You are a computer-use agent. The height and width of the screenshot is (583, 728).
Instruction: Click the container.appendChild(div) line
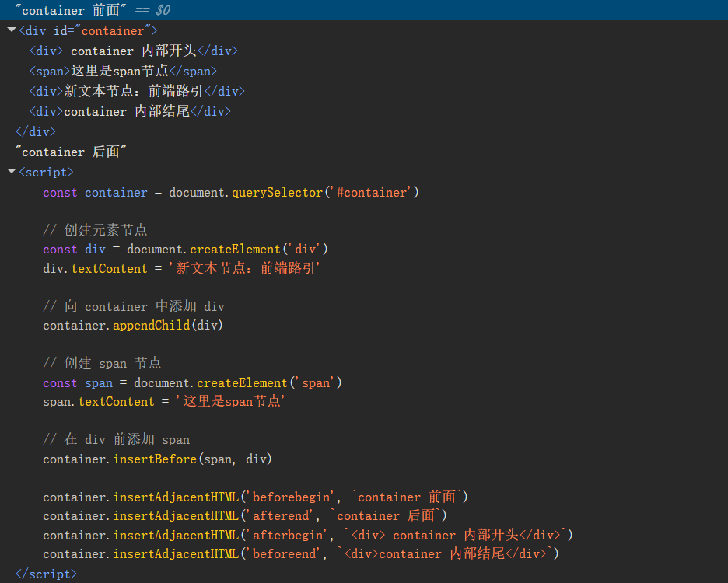[133, 325]
